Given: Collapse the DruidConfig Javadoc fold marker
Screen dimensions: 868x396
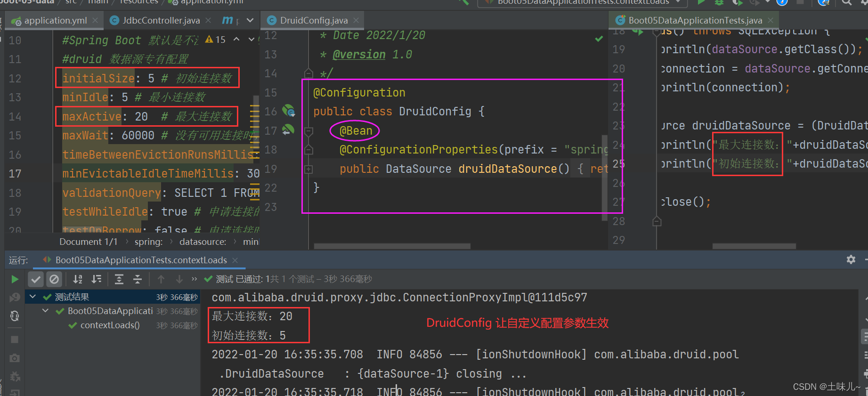Looking at the screenshot, I should coord(308,73).
